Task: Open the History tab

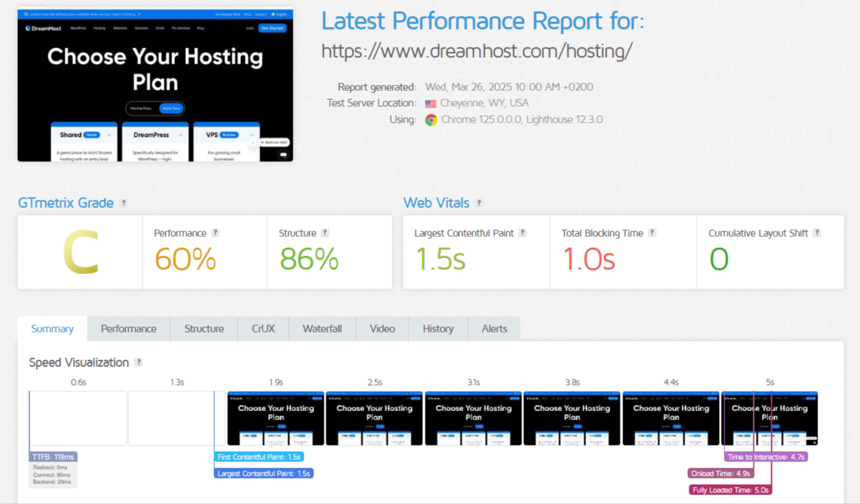Action: pos(438,328)
